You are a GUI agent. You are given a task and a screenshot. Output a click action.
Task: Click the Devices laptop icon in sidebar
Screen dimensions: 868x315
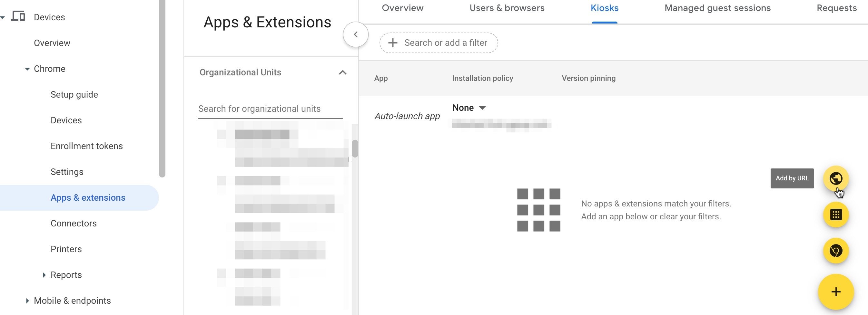tap(18, 16)
